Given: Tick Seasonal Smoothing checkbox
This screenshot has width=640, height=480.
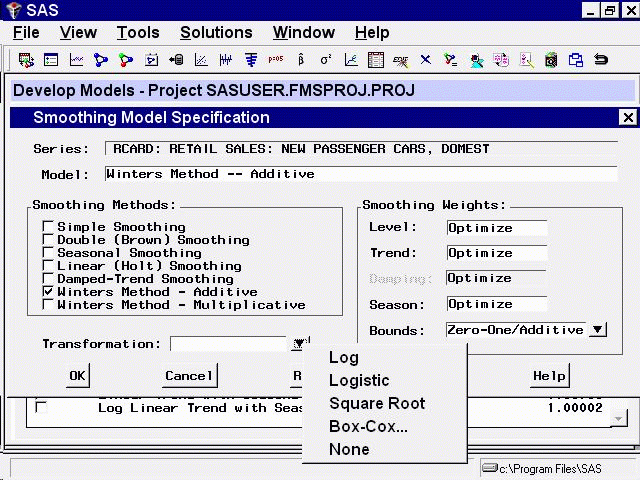Looking at the screenshot, I should tap(48, 252).
